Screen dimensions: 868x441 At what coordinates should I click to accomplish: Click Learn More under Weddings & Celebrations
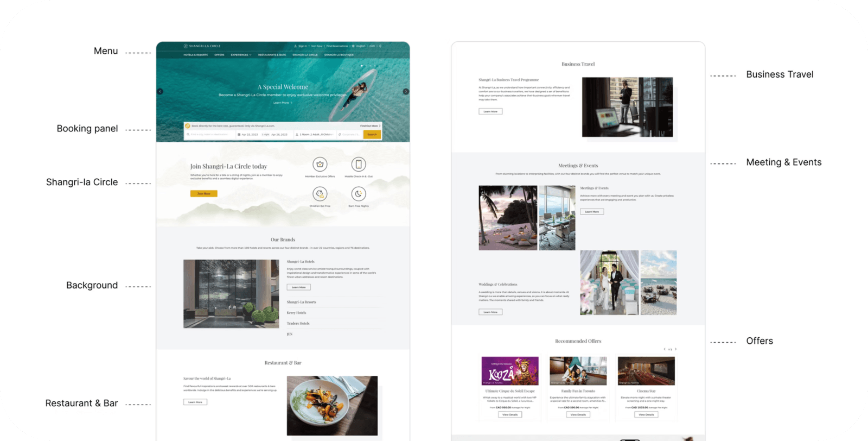click(x=490, y=312)
